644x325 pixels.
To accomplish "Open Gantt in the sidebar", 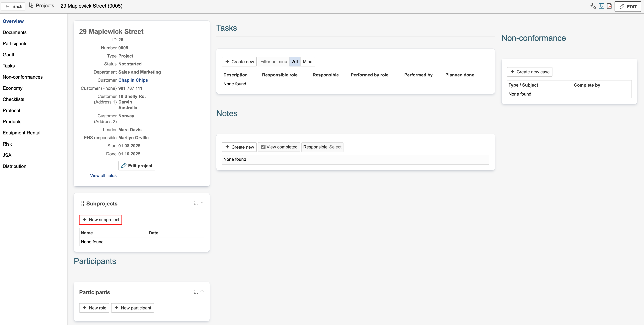I will click(x=8, y=55).
